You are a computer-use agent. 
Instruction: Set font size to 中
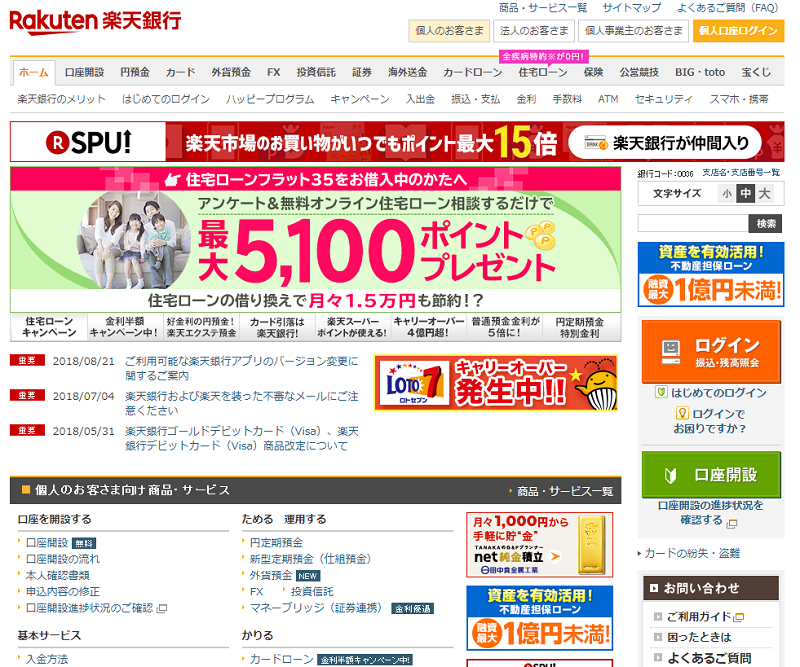(x=745, y=194)
